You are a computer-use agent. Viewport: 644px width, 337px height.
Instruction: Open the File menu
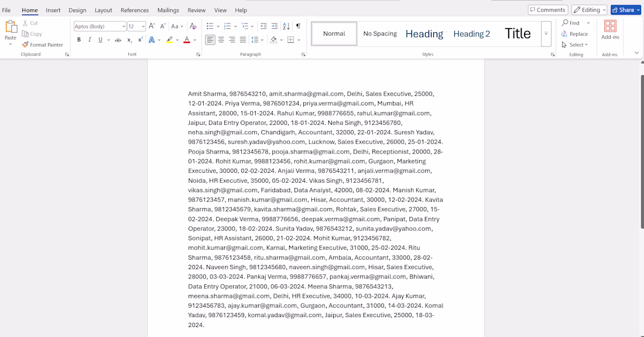point(6,10)
